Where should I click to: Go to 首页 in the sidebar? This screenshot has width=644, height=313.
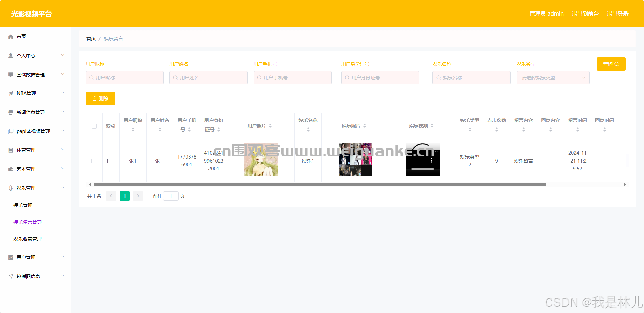pyautogui.click(x=21, y=36)
